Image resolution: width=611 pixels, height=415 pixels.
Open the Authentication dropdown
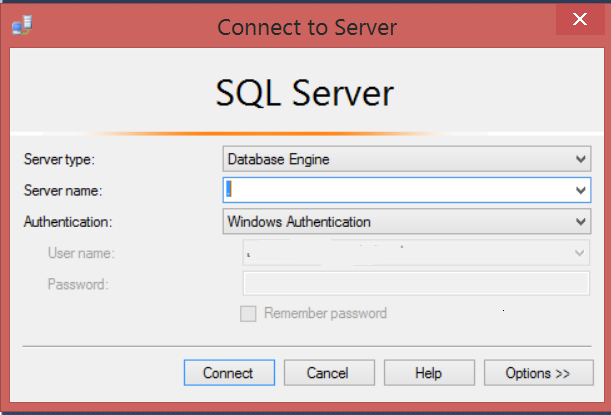coord(407,222)
